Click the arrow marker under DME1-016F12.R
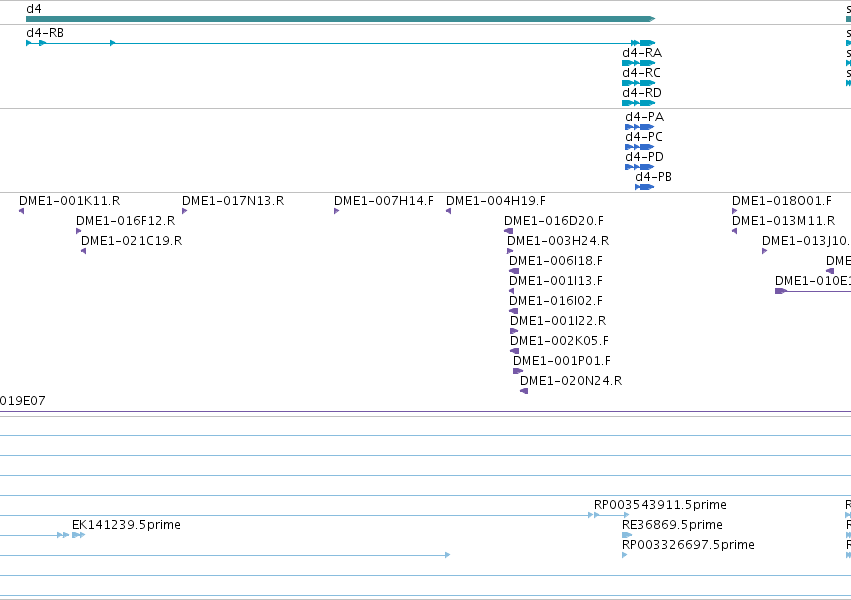 (79, 231)
